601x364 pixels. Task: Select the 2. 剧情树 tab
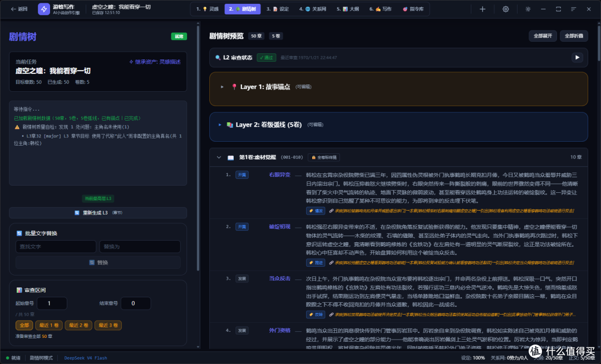click(242, 9)
